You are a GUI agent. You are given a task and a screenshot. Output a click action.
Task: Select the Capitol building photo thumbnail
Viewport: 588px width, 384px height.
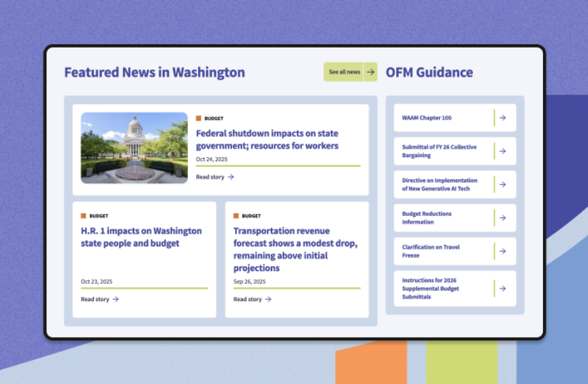click(x=134, y=148)
